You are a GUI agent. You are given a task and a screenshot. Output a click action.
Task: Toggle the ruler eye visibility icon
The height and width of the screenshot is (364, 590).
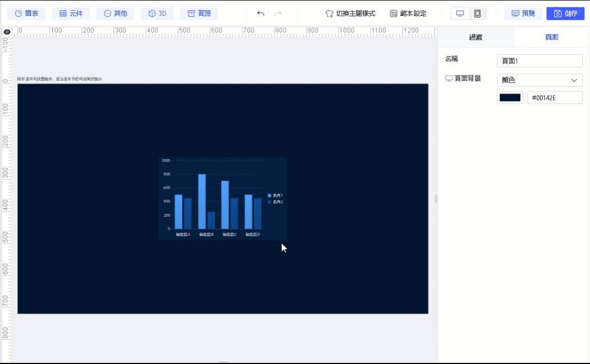(x=7, y=32)
